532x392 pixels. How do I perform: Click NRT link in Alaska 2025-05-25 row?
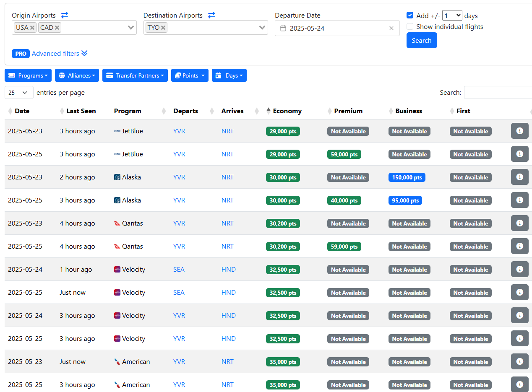click(227, 200)
